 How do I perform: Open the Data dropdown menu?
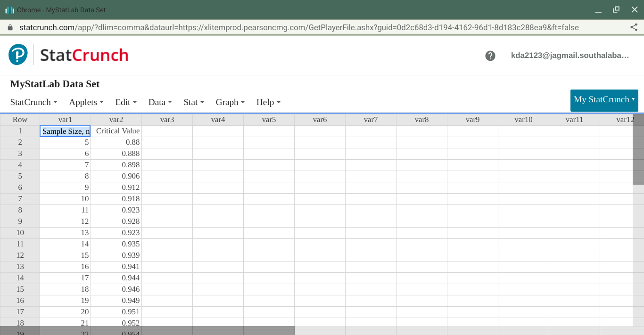pyautogui.click(x=160, y=102)
